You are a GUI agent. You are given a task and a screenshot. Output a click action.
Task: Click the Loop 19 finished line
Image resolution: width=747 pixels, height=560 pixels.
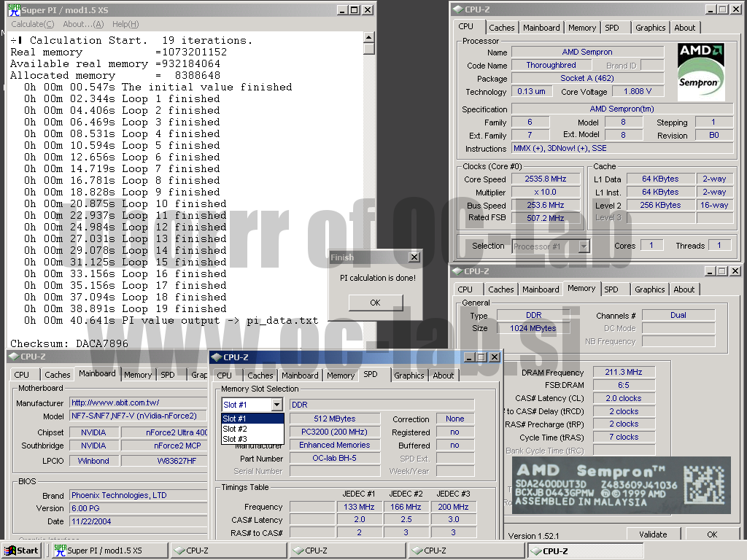125,308
